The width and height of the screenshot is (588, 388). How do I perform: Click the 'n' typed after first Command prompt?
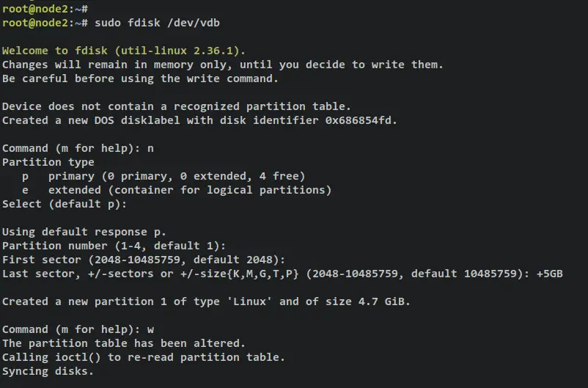(150, 149)
